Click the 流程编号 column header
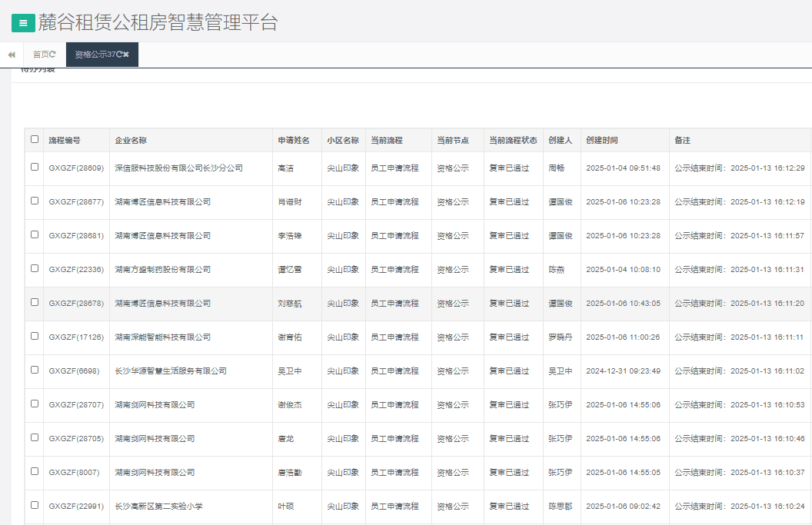Image resolution: width=812 pixels, height=525 pixels. coord(65,141)
